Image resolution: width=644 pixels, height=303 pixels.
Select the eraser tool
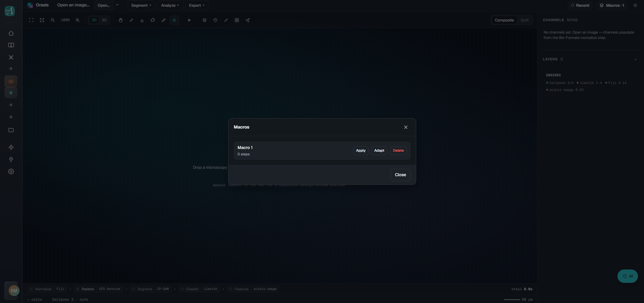point(142,20)
